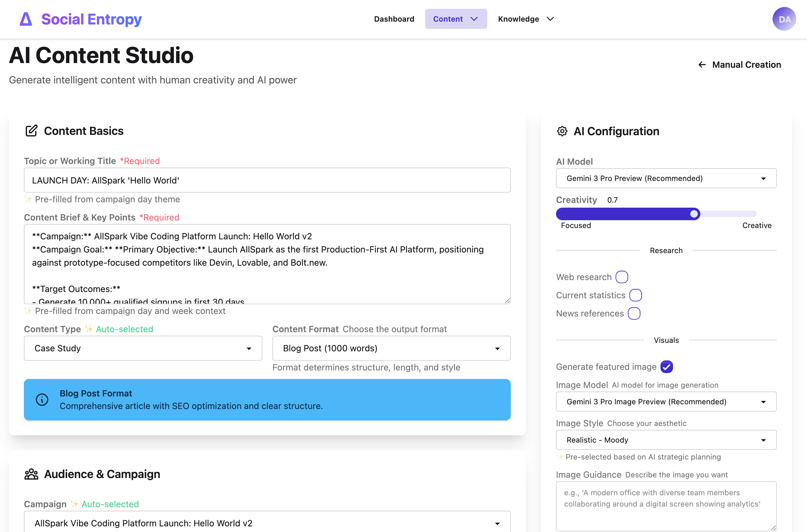Open the AI Model dropdown
The image size is (807, 532).
pos(666,178)
